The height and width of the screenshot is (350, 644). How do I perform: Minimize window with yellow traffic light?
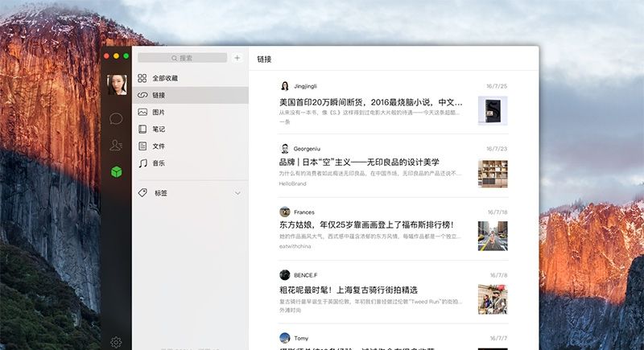(116, 56)
